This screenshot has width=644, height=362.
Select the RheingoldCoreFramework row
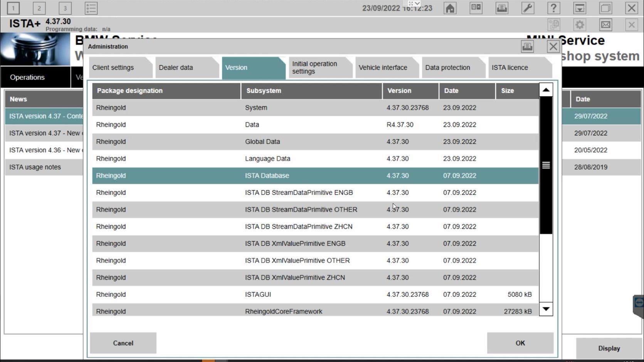(x=315, y=310)
